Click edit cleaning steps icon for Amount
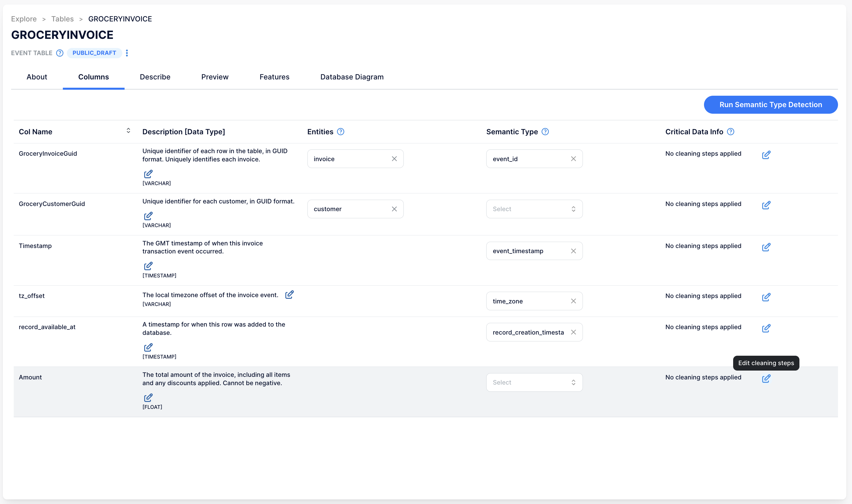 [x=766, y=379]
